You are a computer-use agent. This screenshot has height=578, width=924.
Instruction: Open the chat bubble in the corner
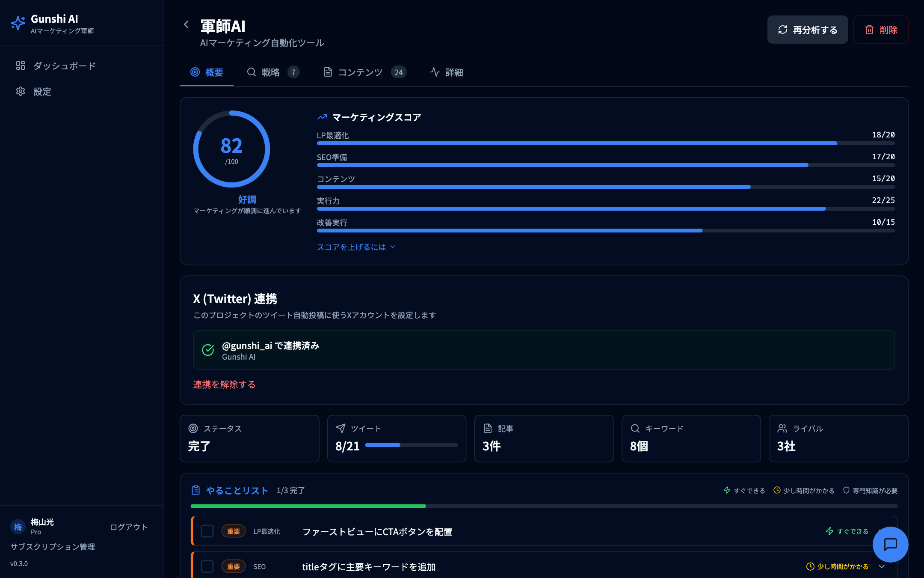pos(891,545)
